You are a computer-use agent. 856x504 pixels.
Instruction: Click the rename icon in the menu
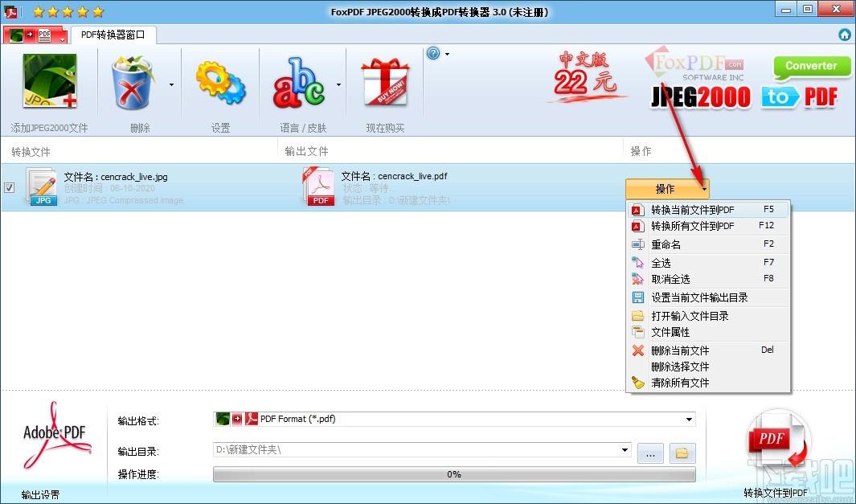click(x=637, y=244)
